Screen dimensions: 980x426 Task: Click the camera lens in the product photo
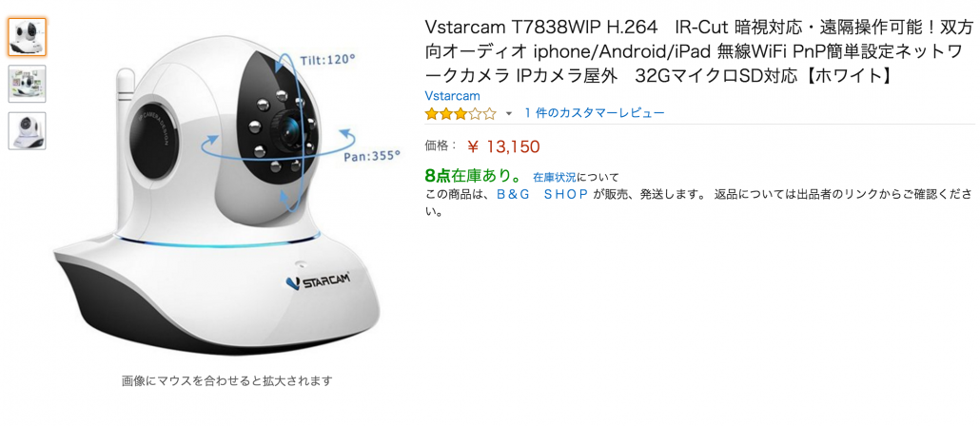tap(290, 126)
